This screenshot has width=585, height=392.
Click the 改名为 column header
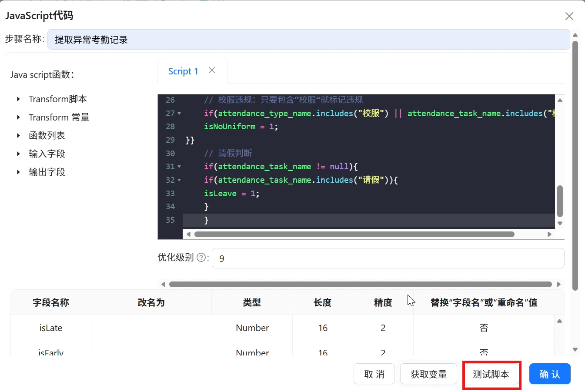point(151,302)
